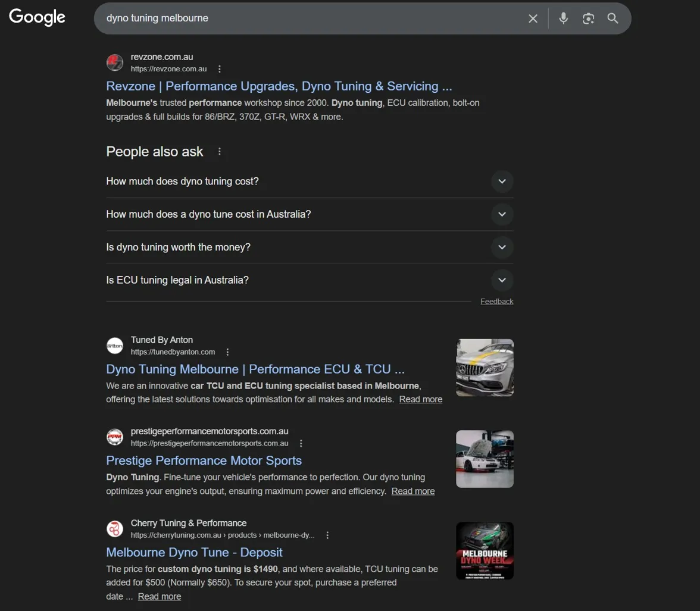This screenshot has width=700, height=611.
Task: Start a voice search with the microphone icon
Action: (x=563, y=18)
